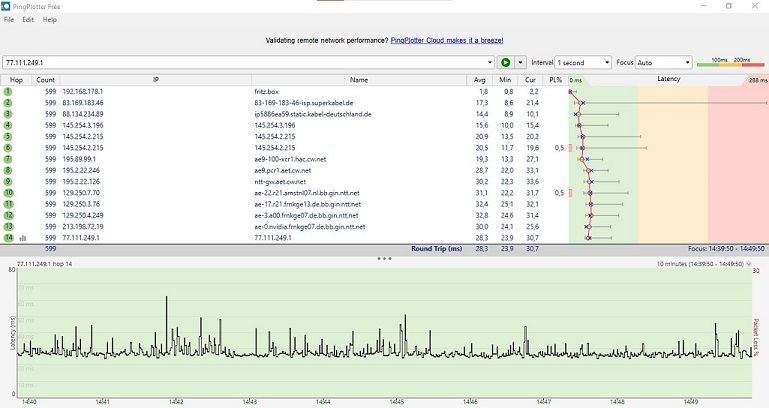This screenshot has height=408, width=769.
Task: Open the Help menu
Action: point(50,20)
